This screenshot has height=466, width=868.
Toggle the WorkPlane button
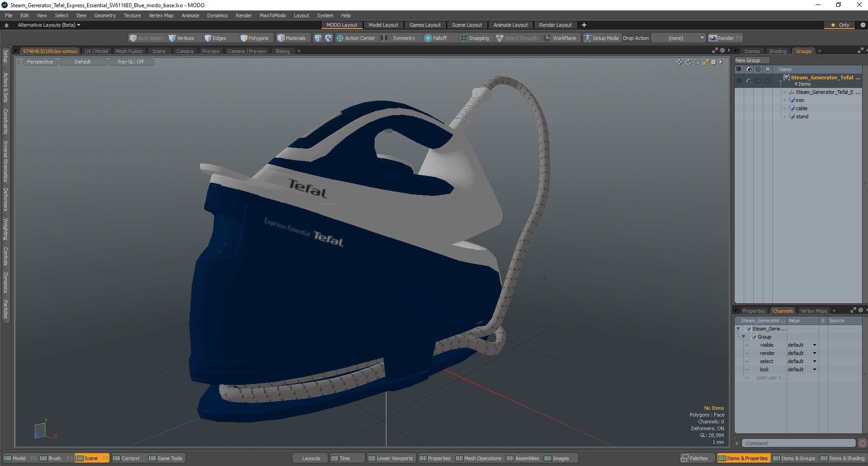560,38
